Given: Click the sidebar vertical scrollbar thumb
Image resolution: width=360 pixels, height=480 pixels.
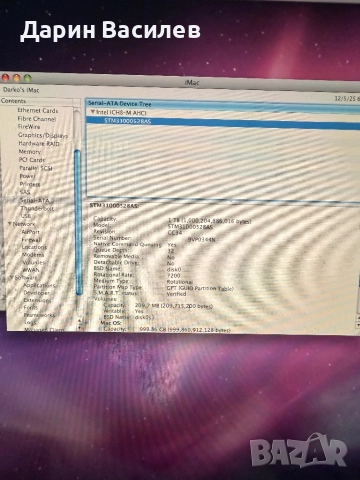Looking at the screenshot, I should [x=78, y=222].
